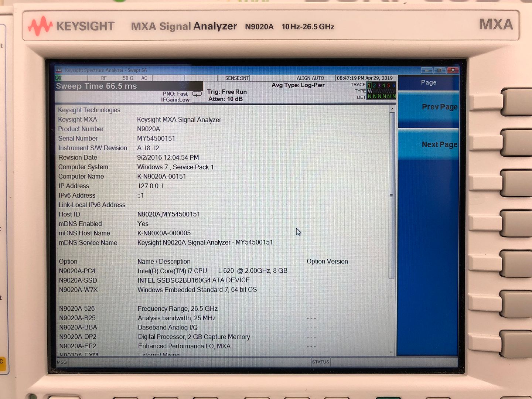This screenshot has height=399, width=532.
Task: Click the STATUS field in the status bar
Action: [x=320, y=362]
